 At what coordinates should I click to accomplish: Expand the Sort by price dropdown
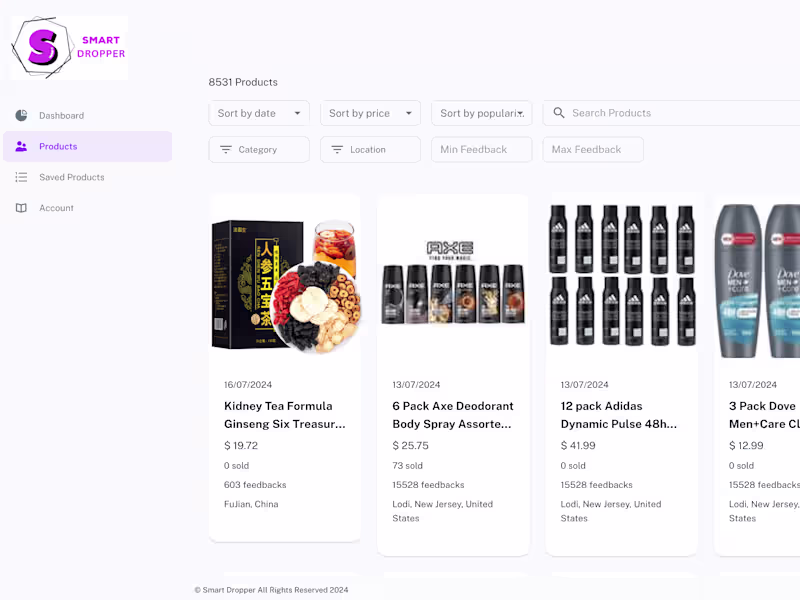tap(370, 114)
